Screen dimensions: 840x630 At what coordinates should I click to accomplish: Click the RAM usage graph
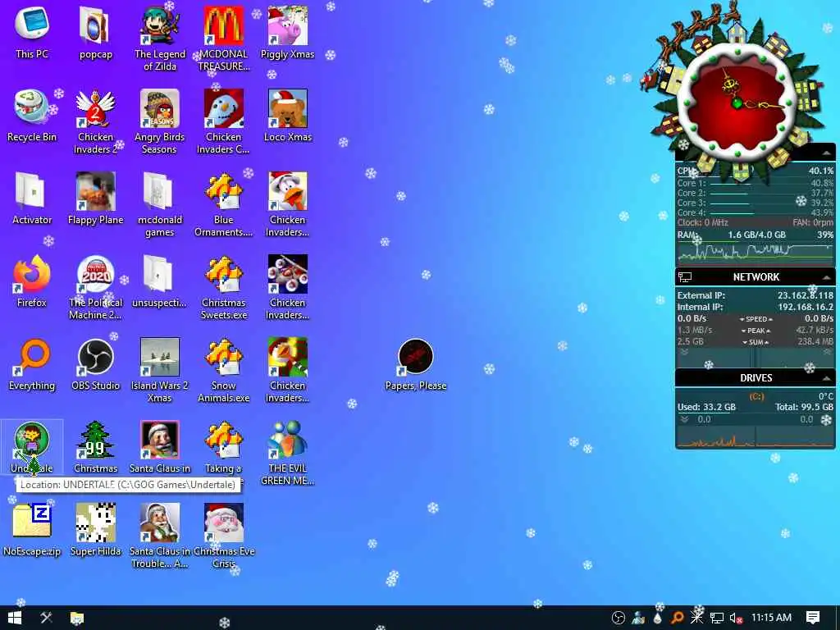point(756,251)
